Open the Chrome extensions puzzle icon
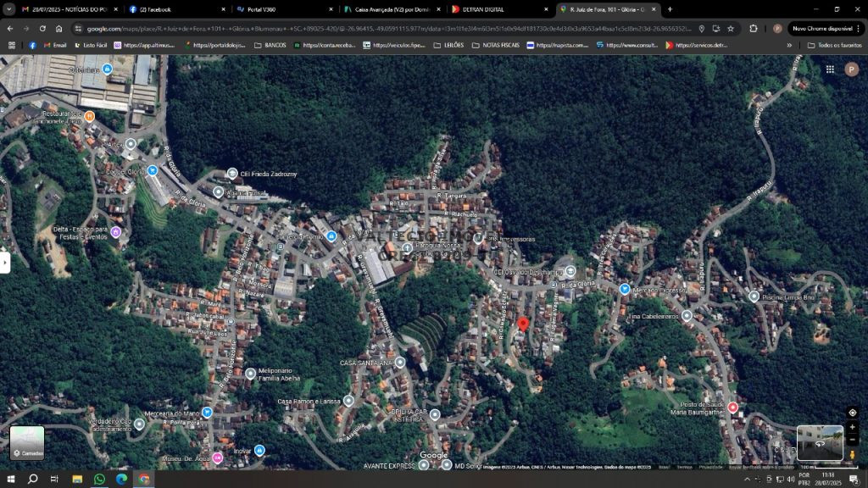This screenshot has height=488, width=868. coord(754,29)
